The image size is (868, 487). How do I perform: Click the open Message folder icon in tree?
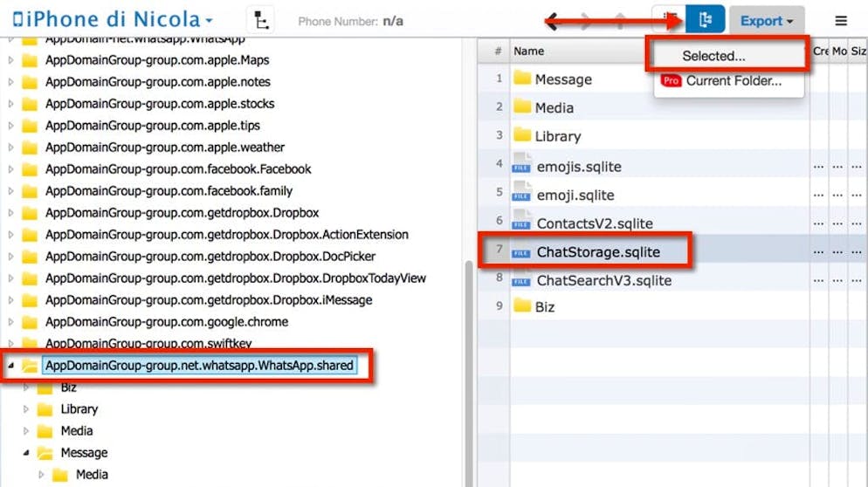(x=45, y=453)
